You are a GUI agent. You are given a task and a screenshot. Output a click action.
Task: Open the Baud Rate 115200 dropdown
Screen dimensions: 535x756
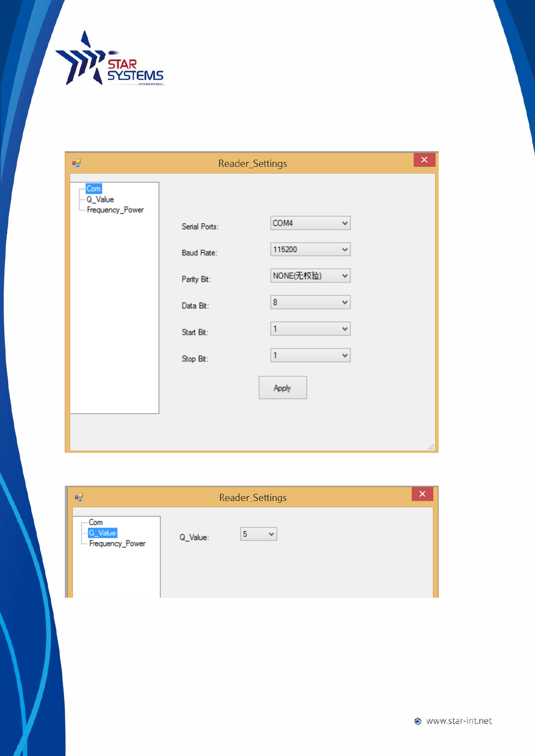(310, 249)
